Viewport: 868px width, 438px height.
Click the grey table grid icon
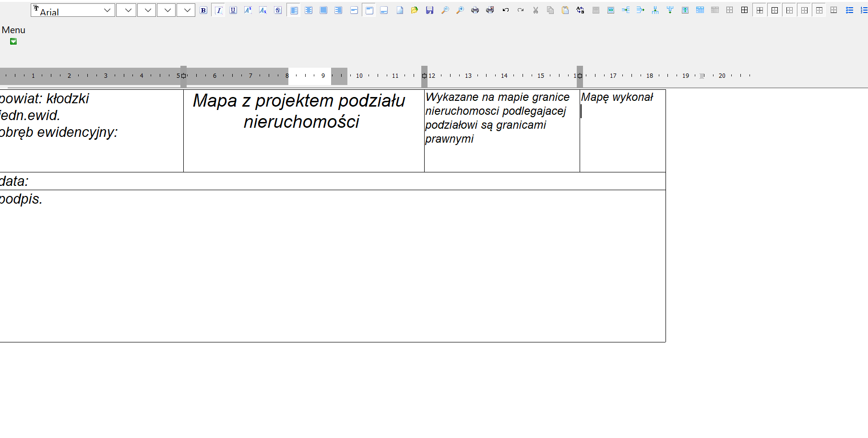coord(596,10)
